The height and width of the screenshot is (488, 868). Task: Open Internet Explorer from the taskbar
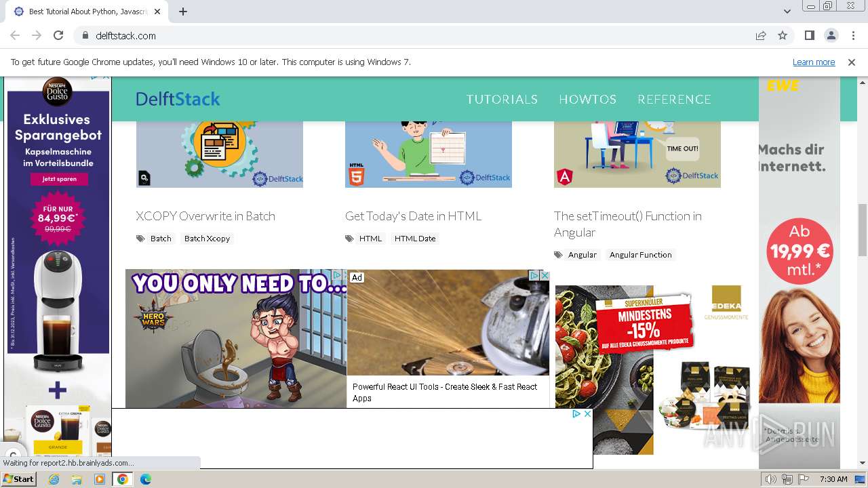pyautogui.click(x=54, y=479)
